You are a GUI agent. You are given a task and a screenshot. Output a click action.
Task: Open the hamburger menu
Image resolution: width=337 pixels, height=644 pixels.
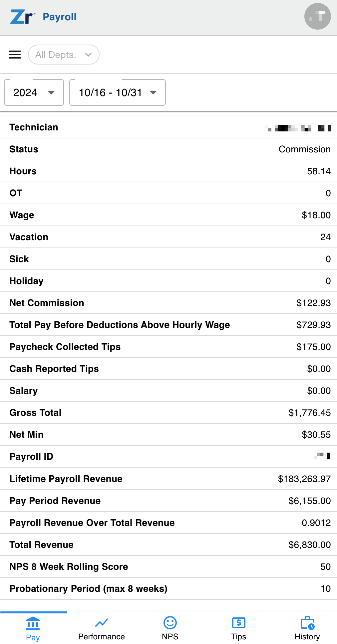[15, 55]
